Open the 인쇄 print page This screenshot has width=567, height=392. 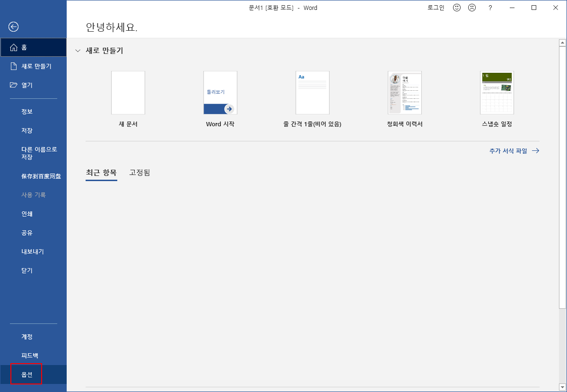(33, 214)
